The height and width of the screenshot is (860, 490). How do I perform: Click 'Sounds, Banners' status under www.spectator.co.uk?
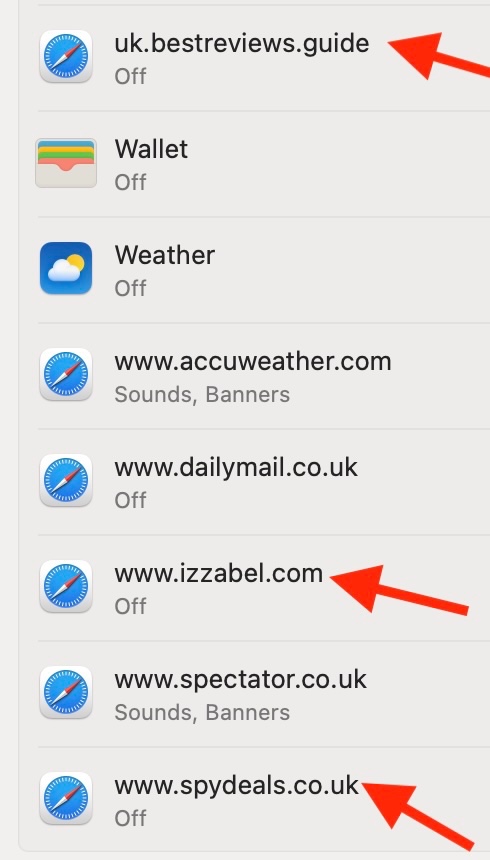pos(202,712)
